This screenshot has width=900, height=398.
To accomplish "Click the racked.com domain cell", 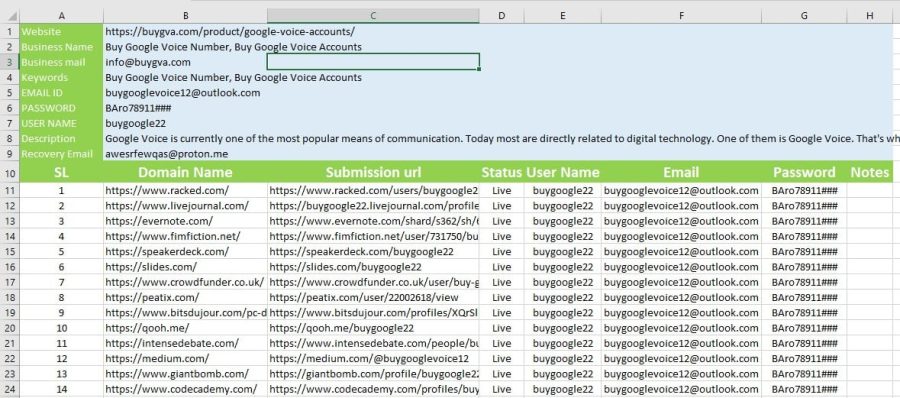I will [185, 190].
